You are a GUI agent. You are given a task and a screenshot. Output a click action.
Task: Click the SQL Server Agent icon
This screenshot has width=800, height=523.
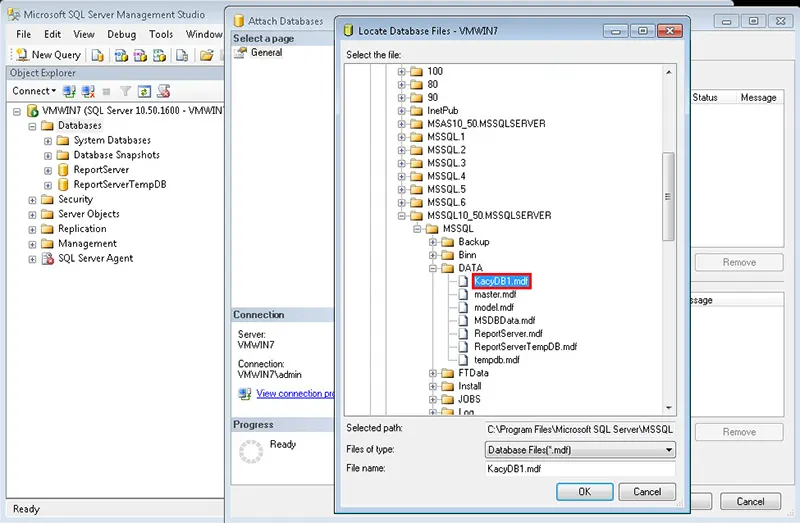pos(47,258)
